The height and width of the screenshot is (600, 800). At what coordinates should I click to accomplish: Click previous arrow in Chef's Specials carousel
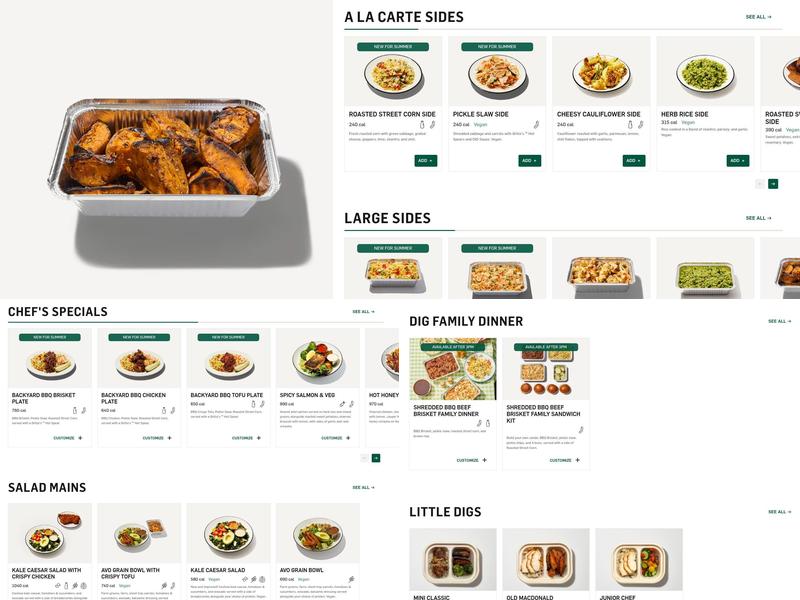[364, 458]
